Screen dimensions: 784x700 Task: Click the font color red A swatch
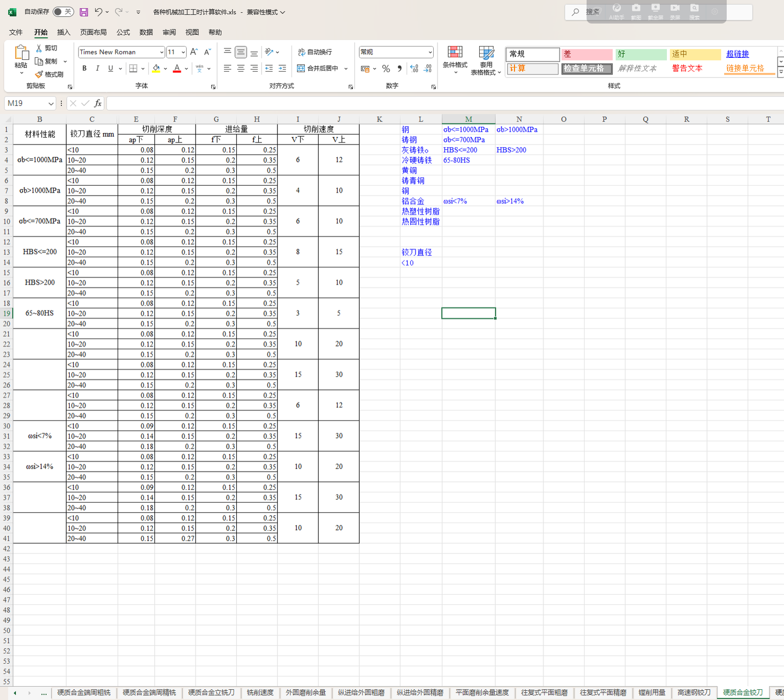[x=177, y=69]
